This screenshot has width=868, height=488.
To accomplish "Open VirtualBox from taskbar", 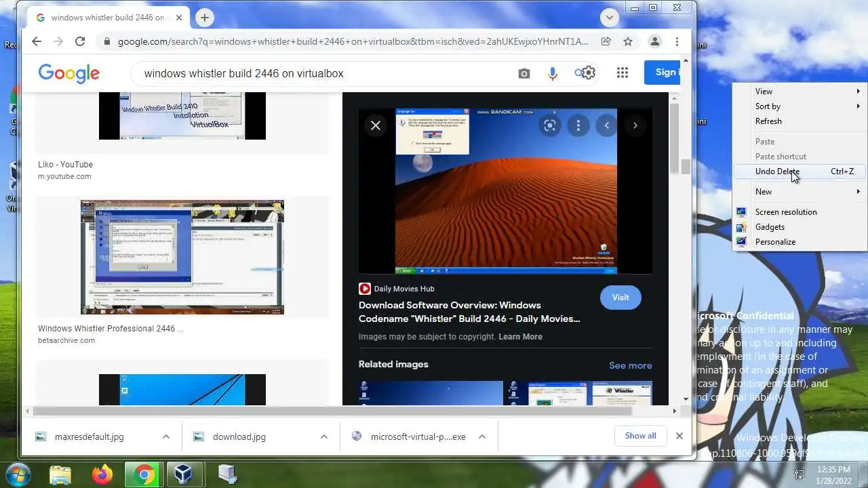I will 183,474.
